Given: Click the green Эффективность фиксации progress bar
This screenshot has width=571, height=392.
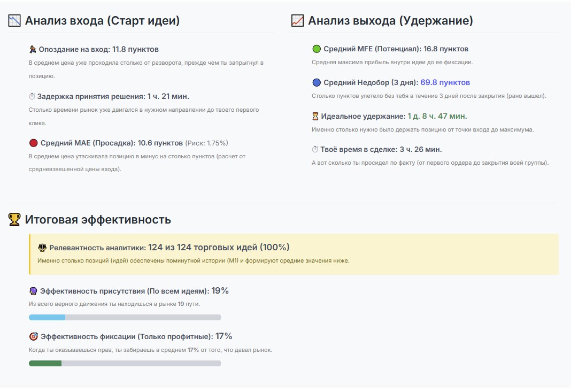Looking at the screenshot, I should pyautogui.click(x=125, y=363).
